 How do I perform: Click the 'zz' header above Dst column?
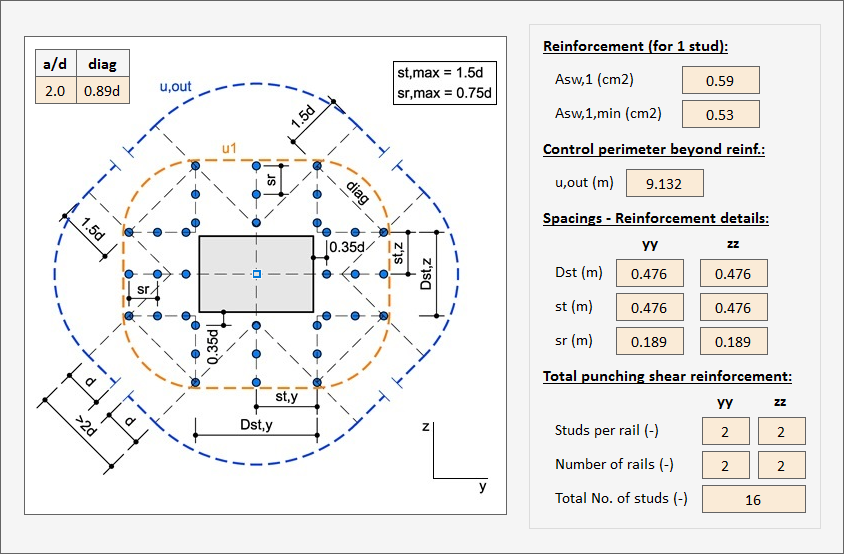click(x=733, y=243)
